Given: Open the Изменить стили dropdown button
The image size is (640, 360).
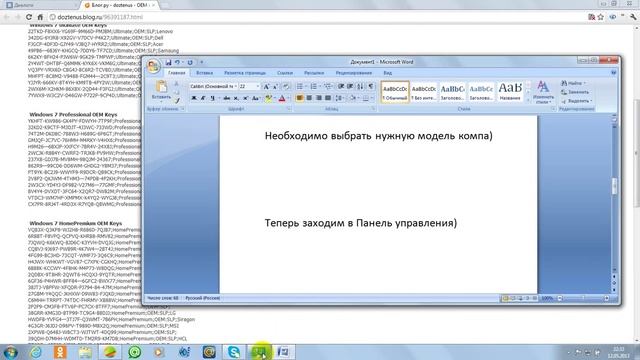Looking at the screenshot, I should pyautogui.click(x=543, y=92).
